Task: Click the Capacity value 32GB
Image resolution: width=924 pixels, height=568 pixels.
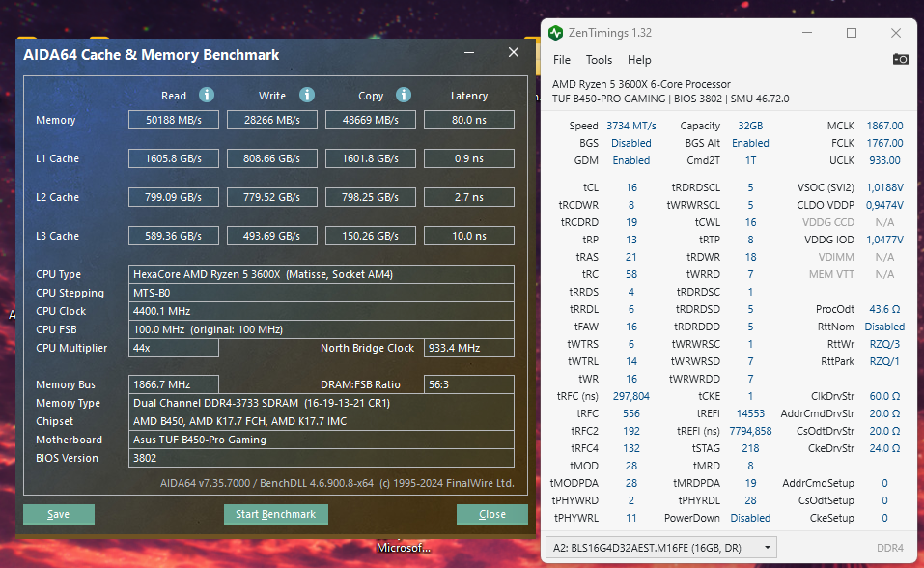Action: (750, 126)
